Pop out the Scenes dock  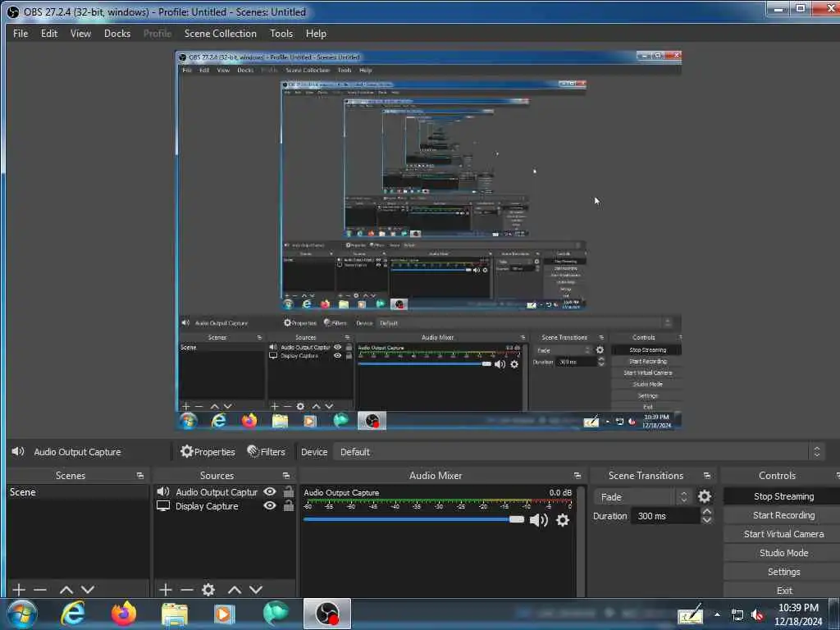pos(140,476)
